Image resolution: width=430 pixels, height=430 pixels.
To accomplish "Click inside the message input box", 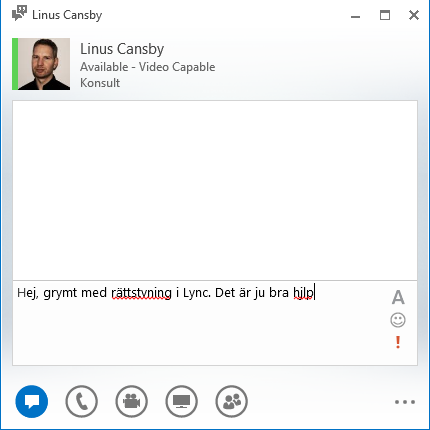I will [x=200, y=323].
